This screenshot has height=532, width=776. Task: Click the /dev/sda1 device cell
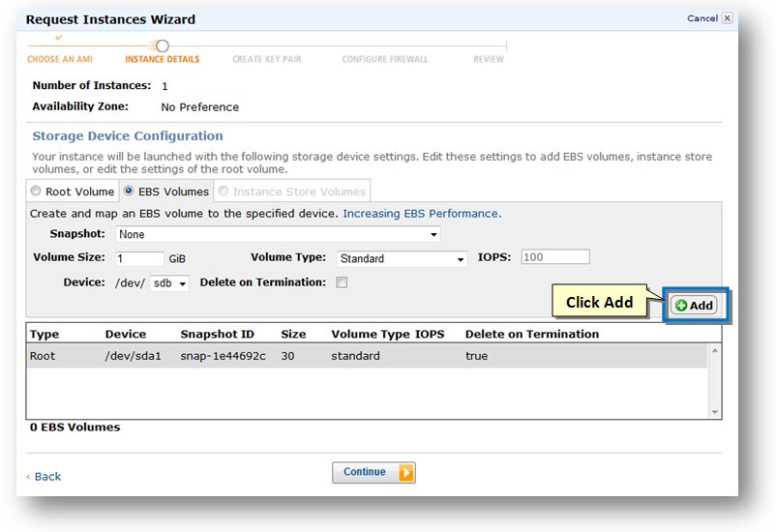click(x=134, y=356)
